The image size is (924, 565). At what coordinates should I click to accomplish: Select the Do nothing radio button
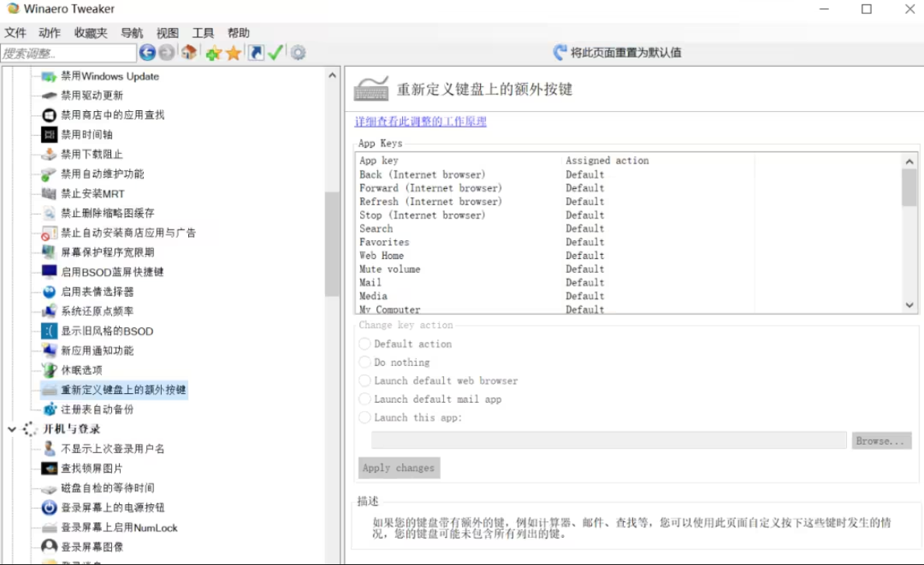click(x=365, y=362)
